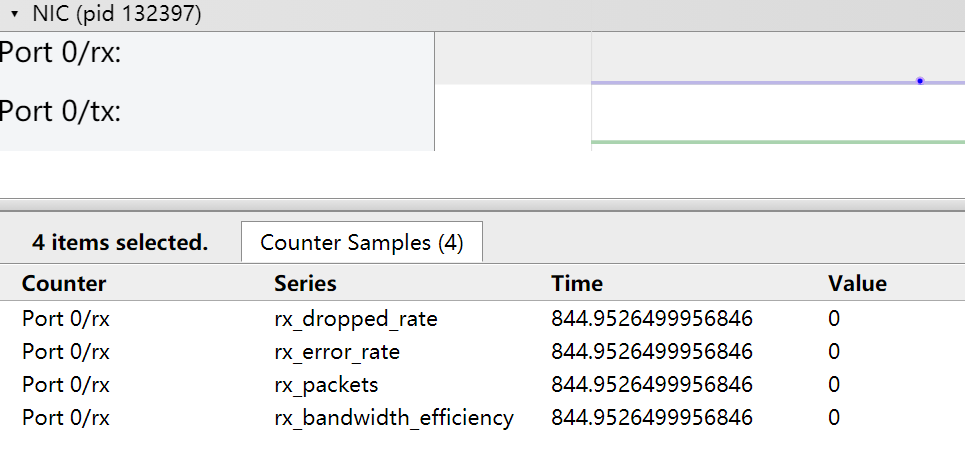Click the splitter above the details panel
The image size is (965, 451).
482,205
